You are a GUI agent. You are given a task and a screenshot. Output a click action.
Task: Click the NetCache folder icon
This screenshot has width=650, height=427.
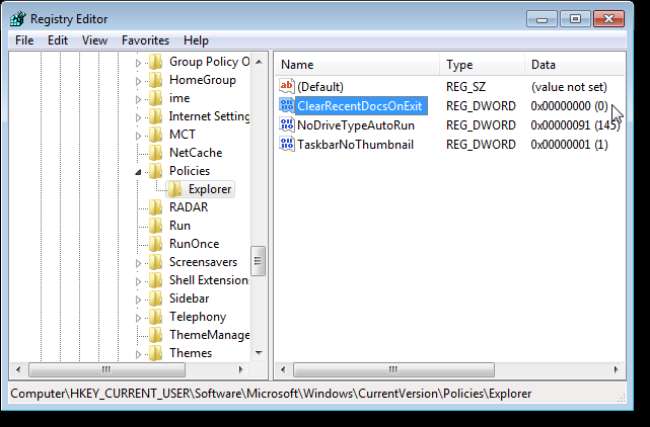[155, 153]
